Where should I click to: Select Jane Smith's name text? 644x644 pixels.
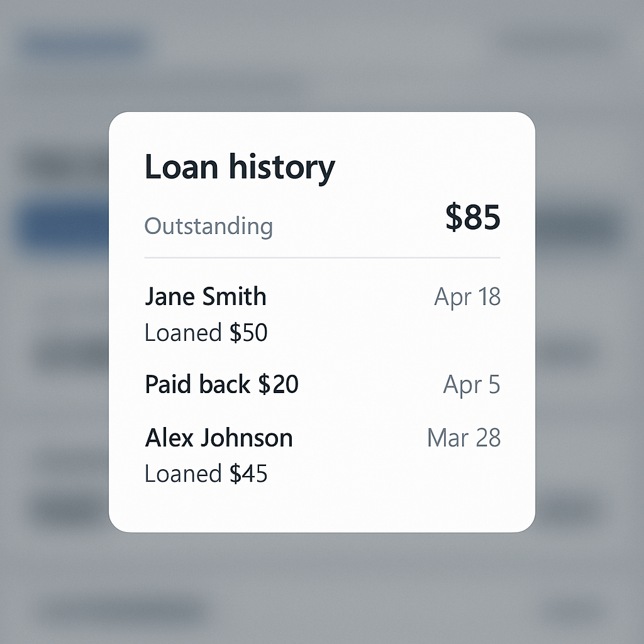[x=205, y=296]
